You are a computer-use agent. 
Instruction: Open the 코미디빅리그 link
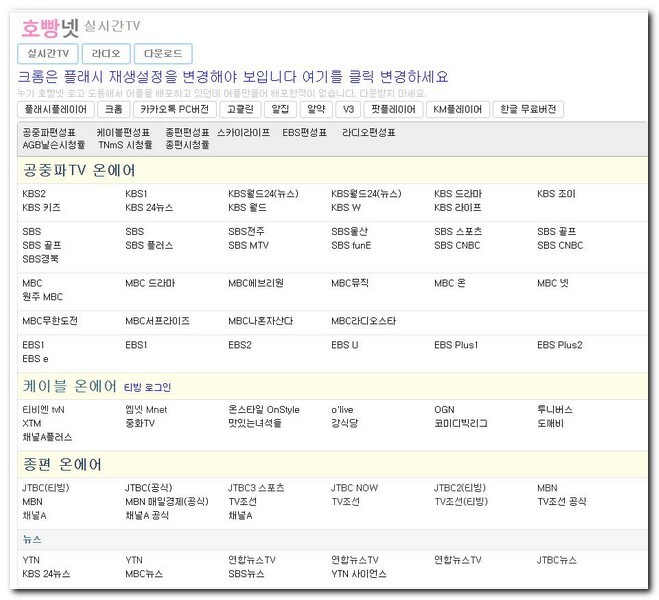click(x=461, y=424)
